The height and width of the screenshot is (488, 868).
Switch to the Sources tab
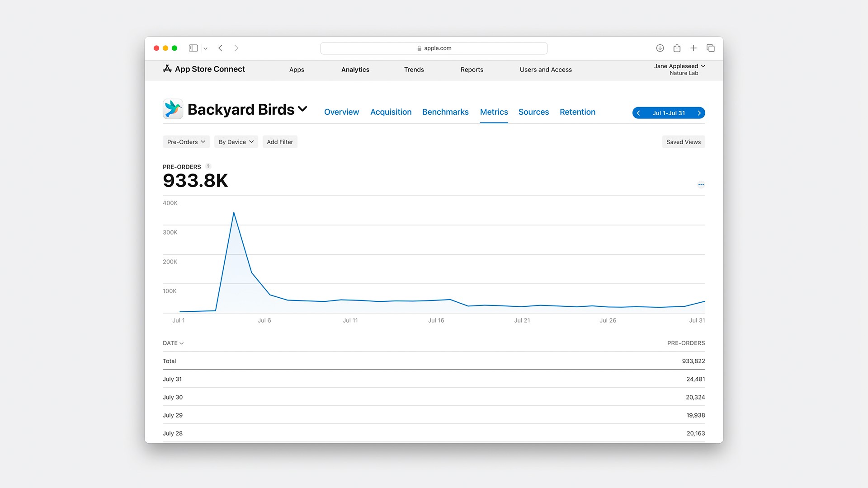tap(533, 112)
